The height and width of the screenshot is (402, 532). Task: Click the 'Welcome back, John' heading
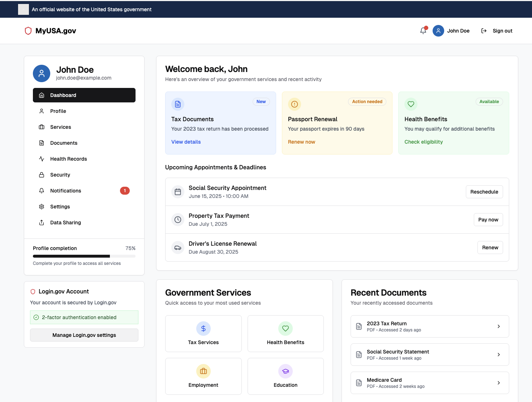(x=206, y=69)
